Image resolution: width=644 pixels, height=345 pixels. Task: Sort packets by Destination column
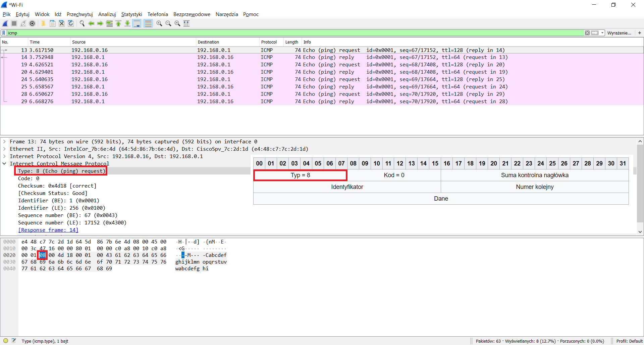click(228, 42)
